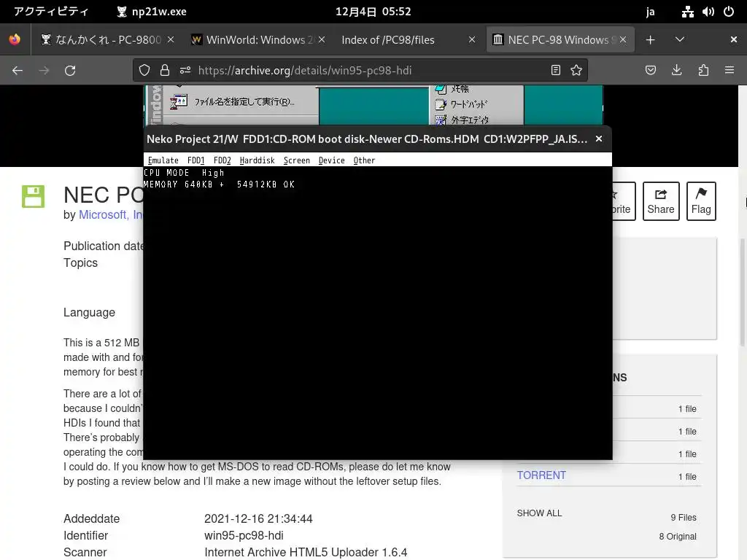This screenshot has height=560, width=747.
Task: Click the Flag button
Action: click(x=701, y=201)
